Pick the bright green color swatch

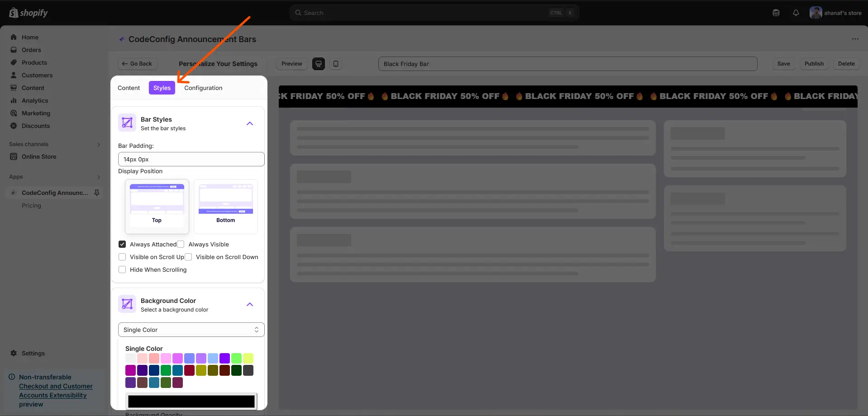[x=236, y=358]
